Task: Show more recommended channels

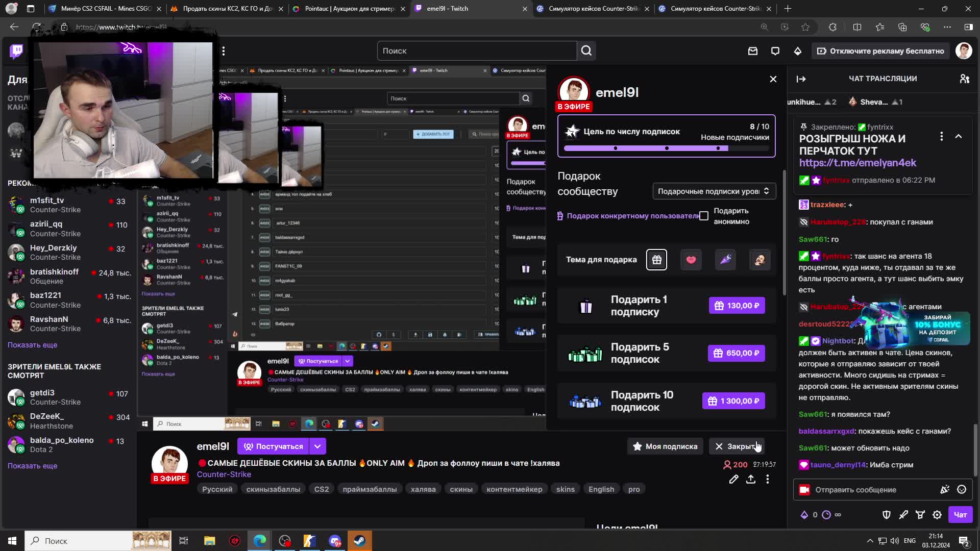Action: (32, 345)
